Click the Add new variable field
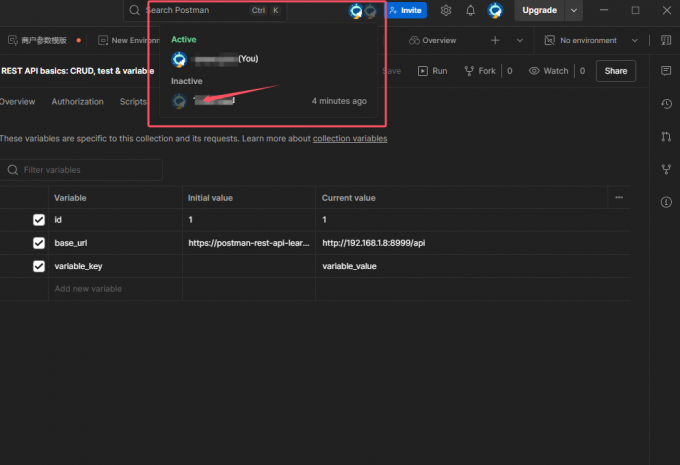Screen dimensions: 680x465 point(115,289)
